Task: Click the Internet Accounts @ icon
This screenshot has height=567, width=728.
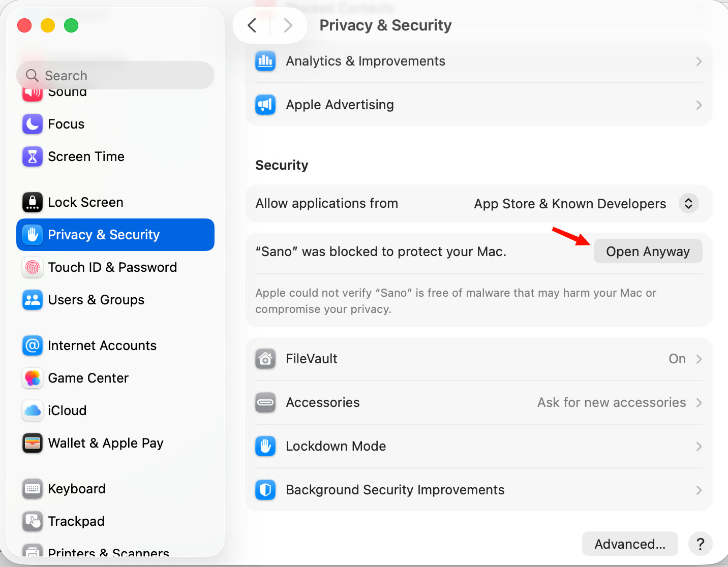Action: pyautogui.click(x=33, y=345)
